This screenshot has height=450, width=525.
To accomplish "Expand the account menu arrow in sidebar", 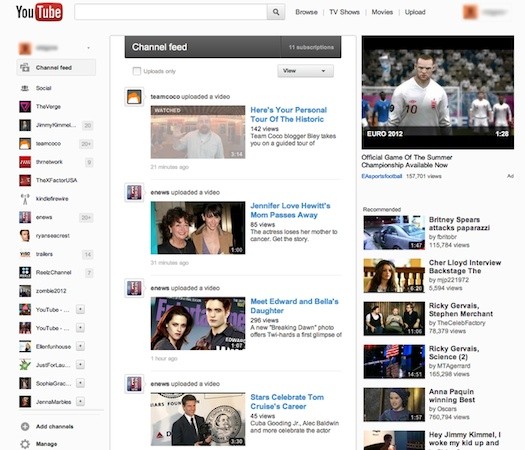I will pyautogui.click(x=88, y=48).
